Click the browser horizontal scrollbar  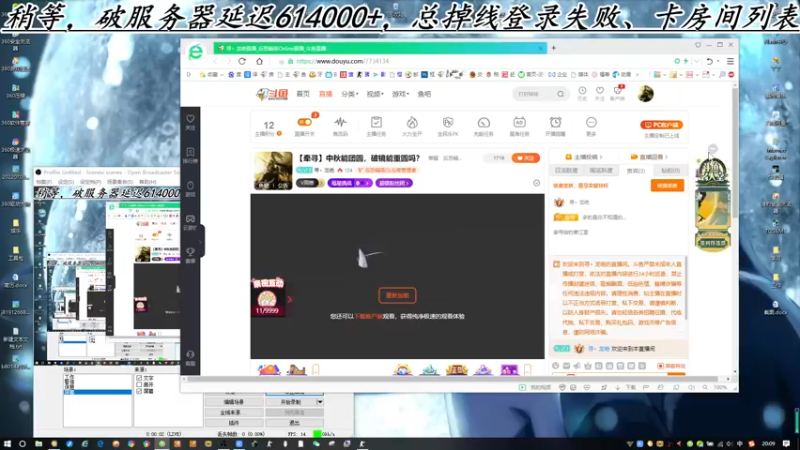454,379
